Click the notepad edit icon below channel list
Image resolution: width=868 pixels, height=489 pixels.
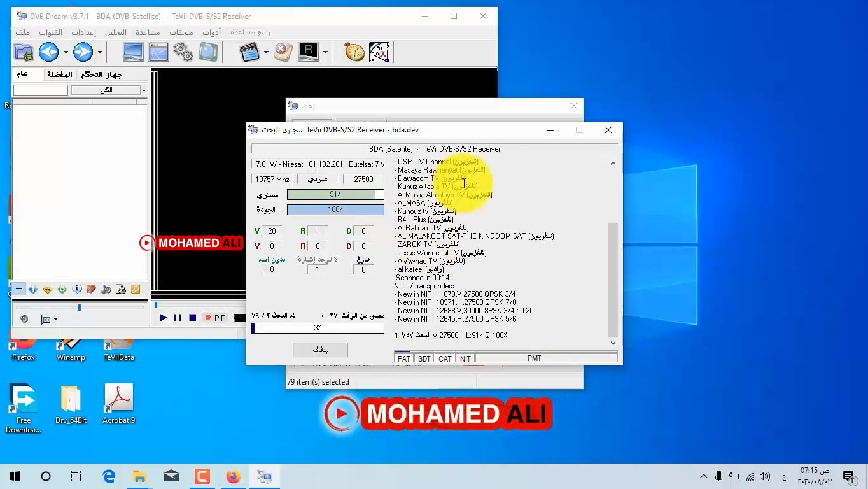[x=120, y=289]
